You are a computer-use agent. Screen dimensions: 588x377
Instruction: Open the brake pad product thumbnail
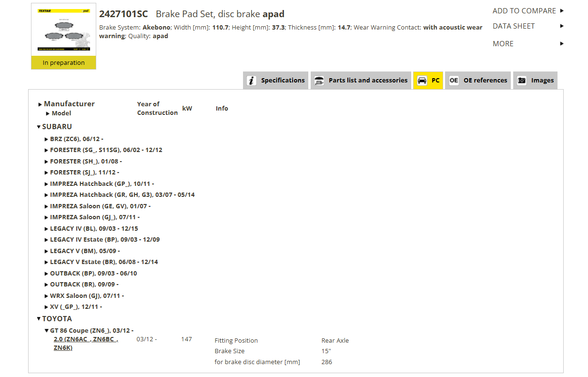[x=64, y=30]
